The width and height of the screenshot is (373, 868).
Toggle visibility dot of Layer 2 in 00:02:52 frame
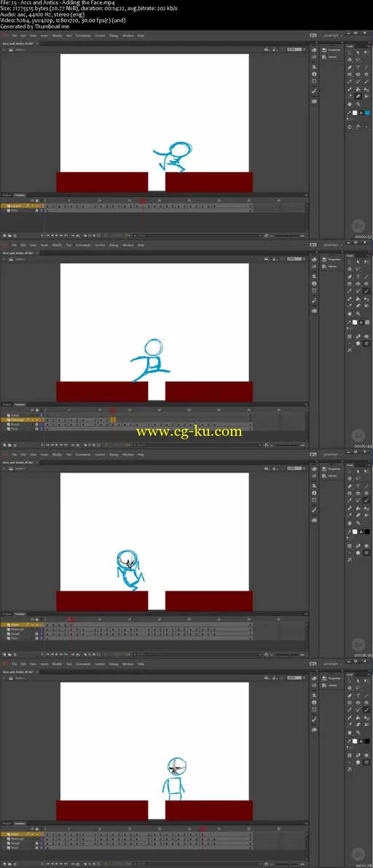[32, 205]
